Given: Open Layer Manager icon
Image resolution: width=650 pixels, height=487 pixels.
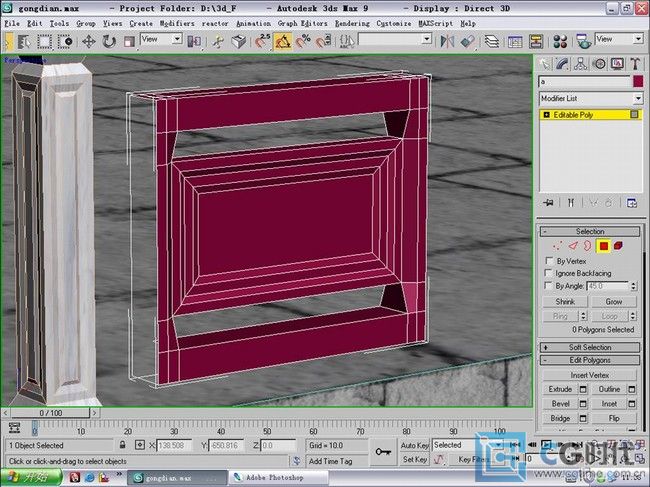Looking at the screenshot, I should click(492, 41).
